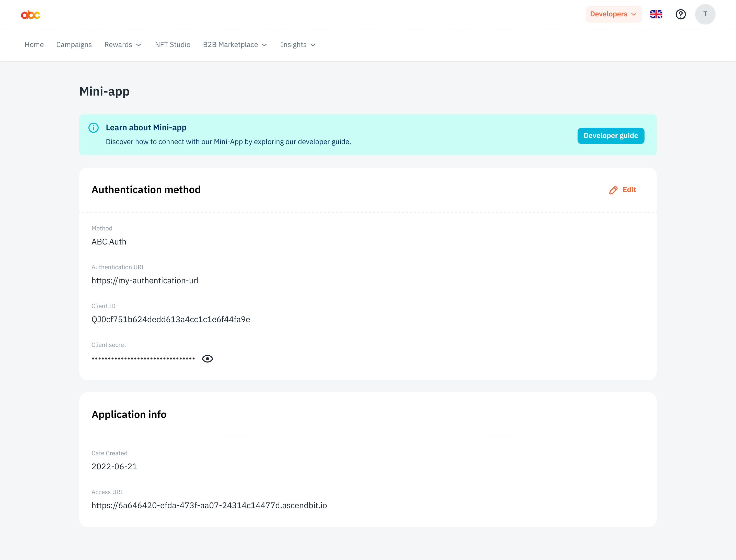Expand the Rewards menu

[122, 45]
